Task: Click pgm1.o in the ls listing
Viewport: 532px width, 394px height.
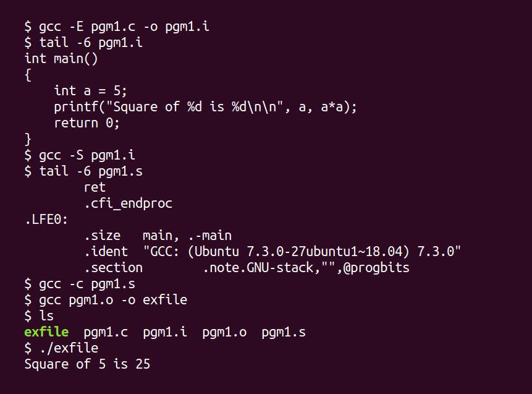Action: pos(224,332)
